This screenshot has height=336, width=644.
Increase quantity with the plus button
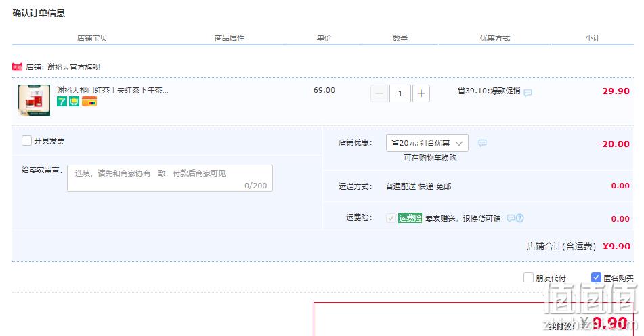[x=421, y=93]
